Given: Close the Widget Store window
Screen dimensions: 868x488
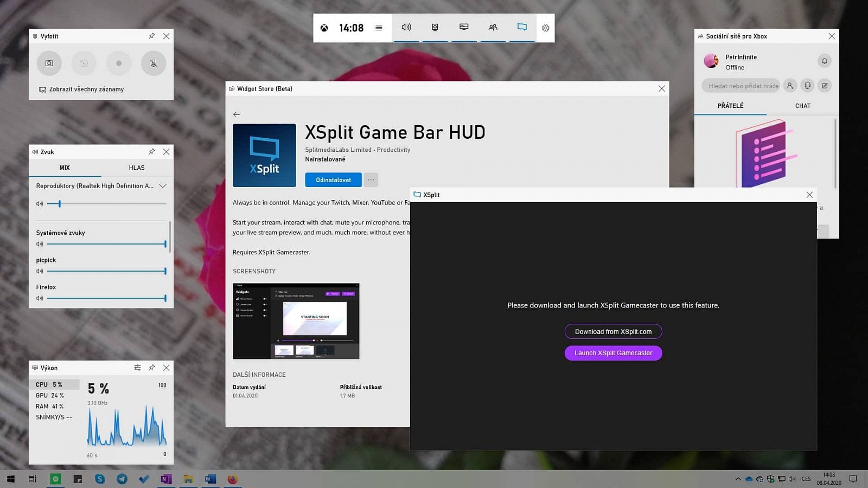Looking at the screenshot, I should click(x=662, y=89).
